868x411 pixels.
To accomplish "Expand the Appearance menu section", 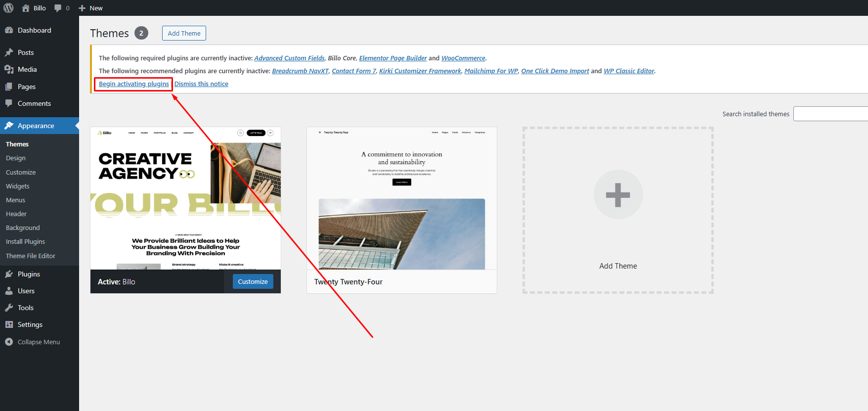I will tap(36, 126).
